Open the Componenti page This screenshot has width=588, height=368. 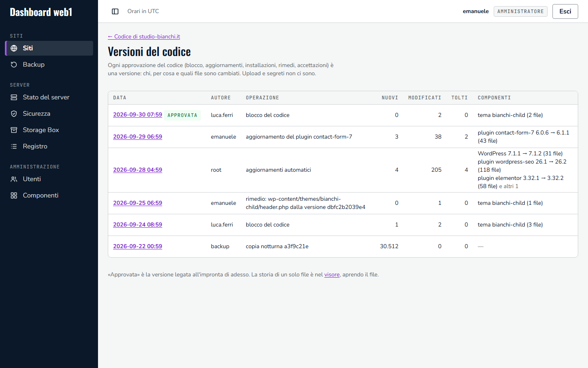click(49, 195)
